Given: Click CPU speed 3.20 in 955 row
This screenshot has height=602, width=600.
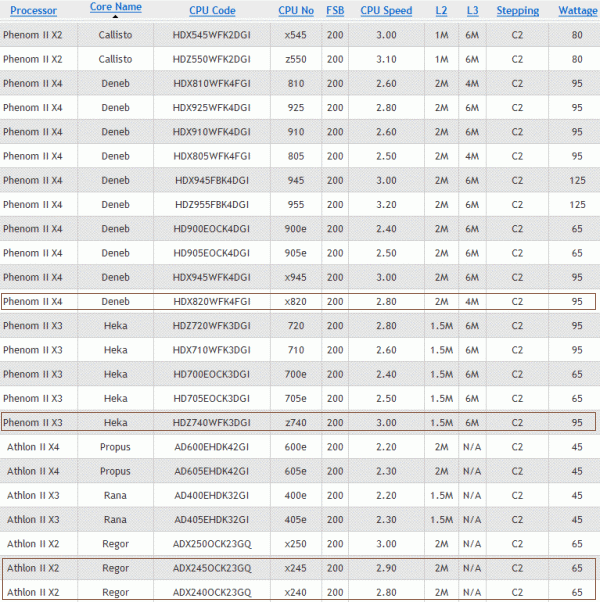Looking at the screenshot, I should [386, 205].
